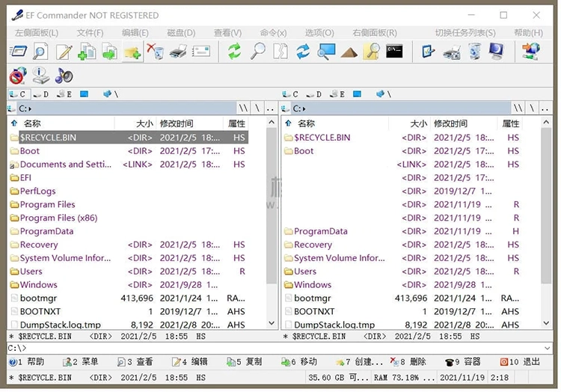Click the green refresh arrows icon

point(235,52)
